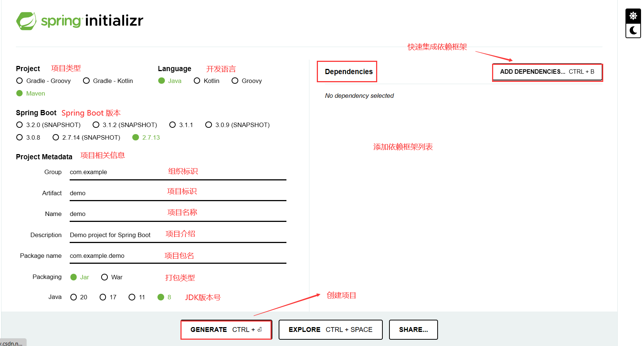This screenshot has height=346, width=644.
Task: Edit the Group field com.example
Action: [x=178, y=172]
